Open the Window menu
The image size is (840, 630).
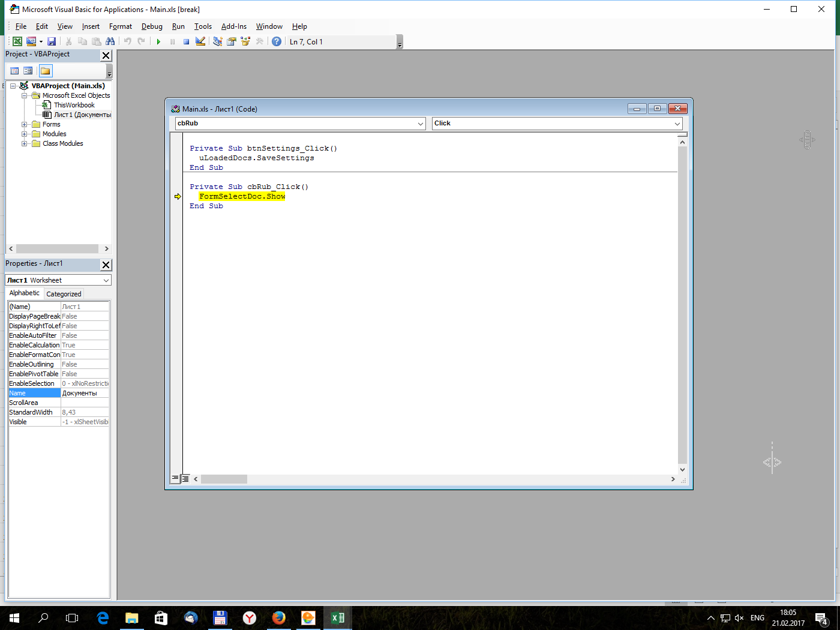(x=269, y=26)
